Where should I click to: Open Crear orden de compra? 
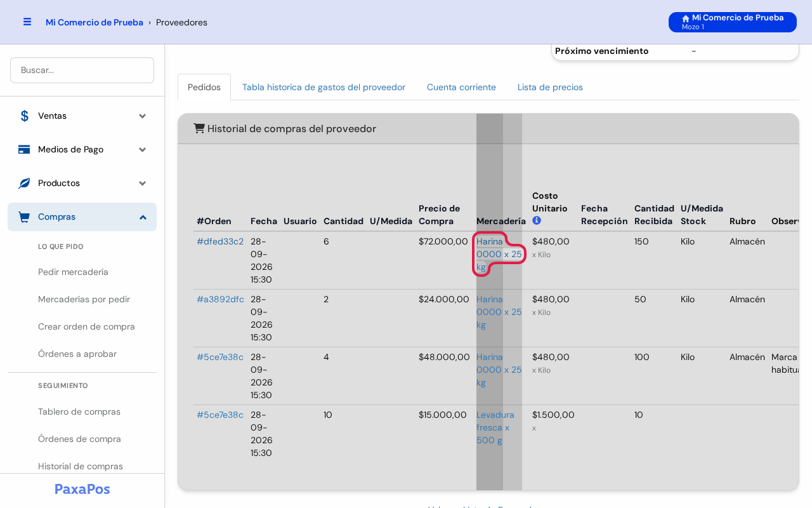pyautogui.click(x=86, y=326)
